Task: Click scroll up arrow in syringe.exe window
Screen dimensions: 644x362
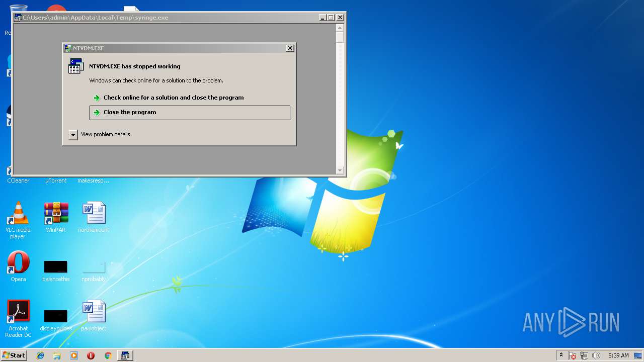Action: coord(340,28)
